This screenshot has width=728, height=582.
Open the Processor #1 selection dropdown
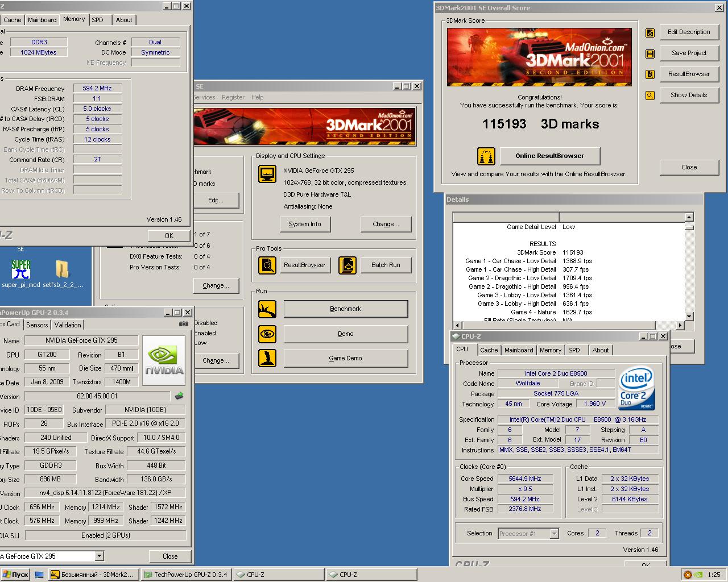(x=554, y=533)
